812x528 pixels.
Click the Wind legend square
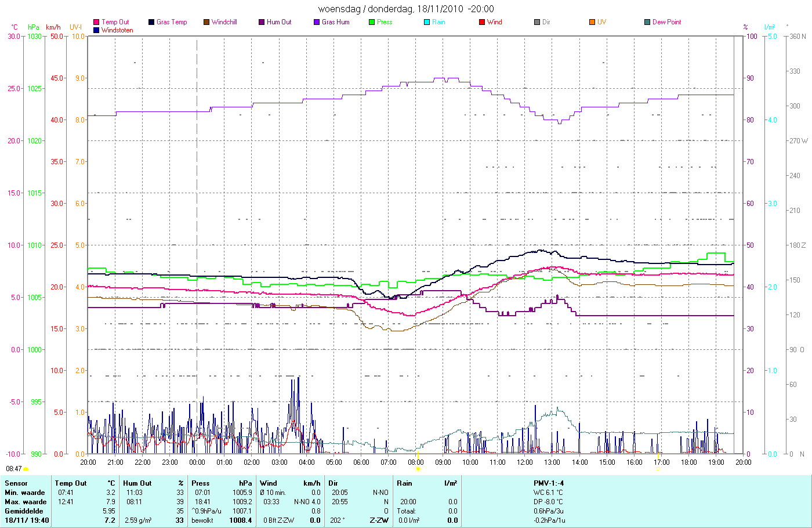click(x=482, y=22)
